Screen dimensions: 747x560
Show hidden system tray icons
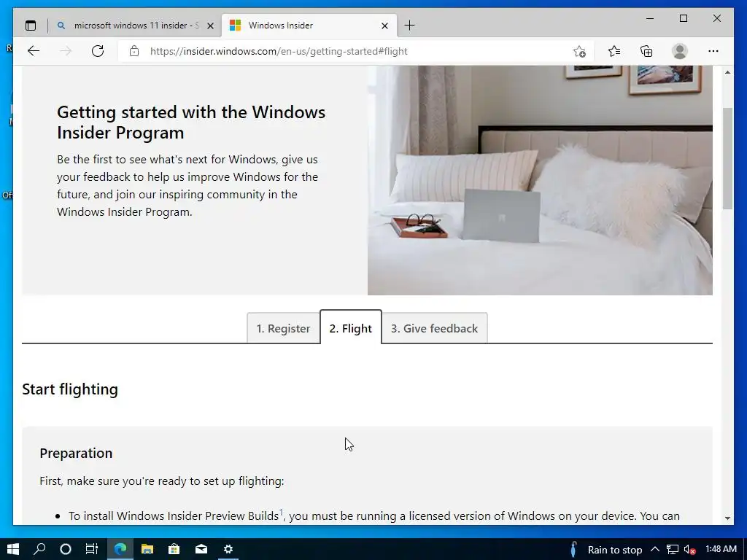(655, 549)
